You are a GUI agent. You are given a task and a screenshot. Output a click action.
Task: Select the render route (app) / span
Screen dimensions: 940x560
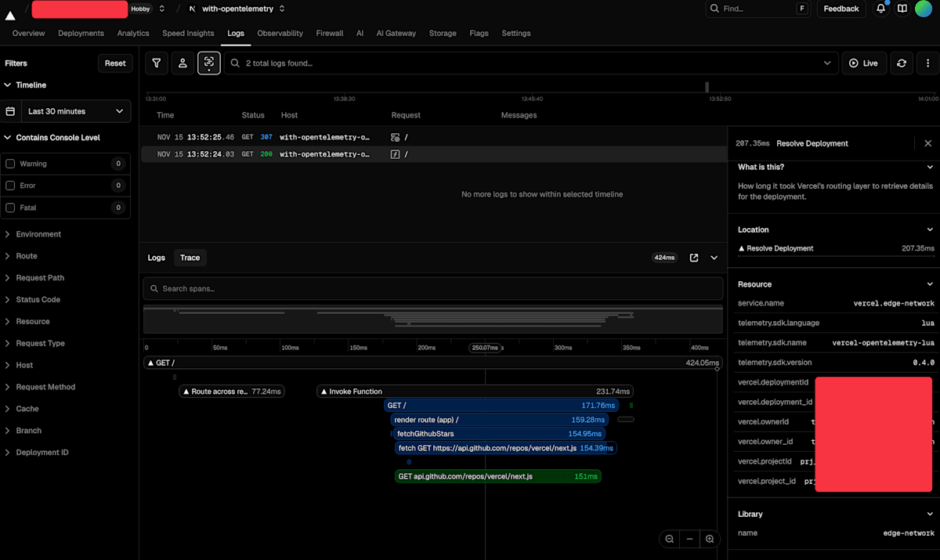(501, 420)
